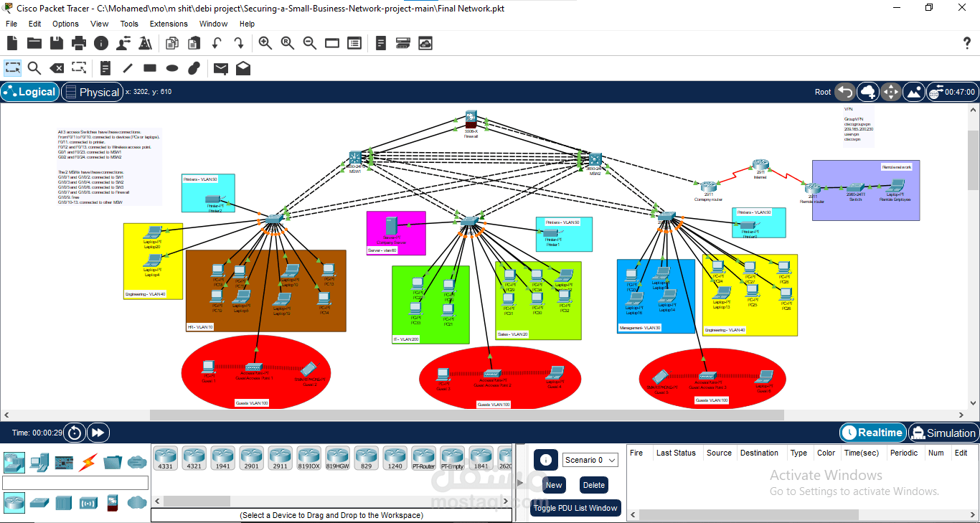Click the Select marquee tool
The width and height of the screenshot is (980, 523).
point(13,68)
